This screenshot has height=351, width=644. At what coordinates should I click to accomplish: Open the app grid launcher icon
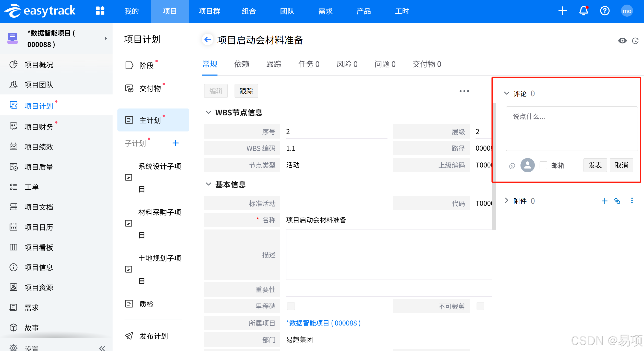[100, 11]
